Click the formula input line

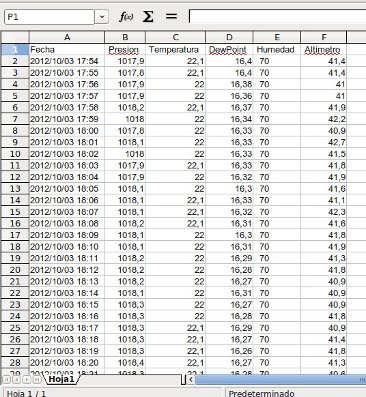click(x=277, y=16)
